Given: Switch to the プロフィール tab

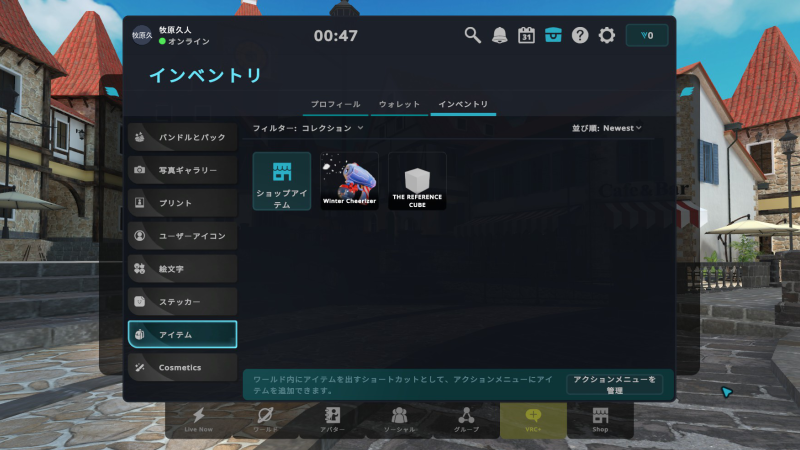Looking at the screenshot, I should point(336,104).
